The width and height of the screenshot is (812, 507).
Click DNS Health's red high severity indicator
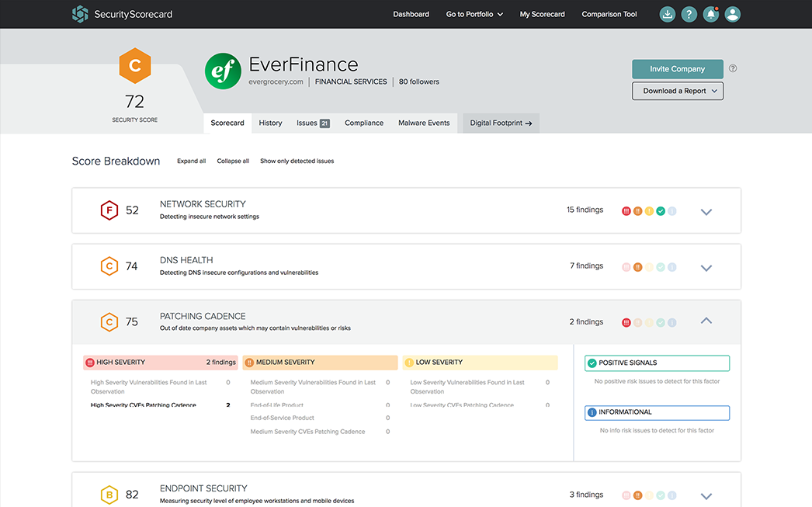(626, 267)
